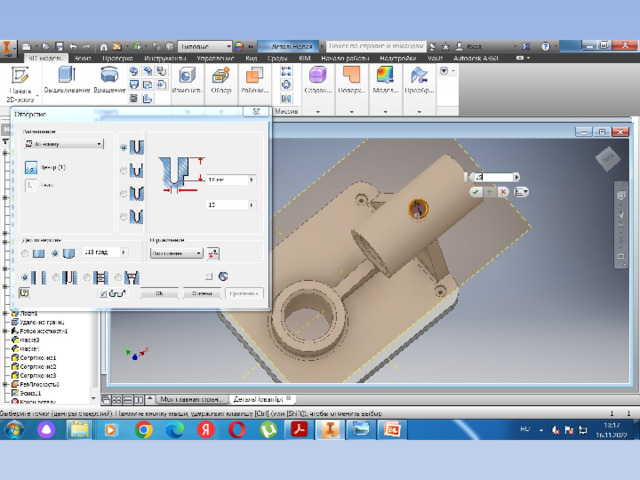Select the second hole type radio button
The height and width of the screenshot is (480, 640).
(x=124, y=170)
